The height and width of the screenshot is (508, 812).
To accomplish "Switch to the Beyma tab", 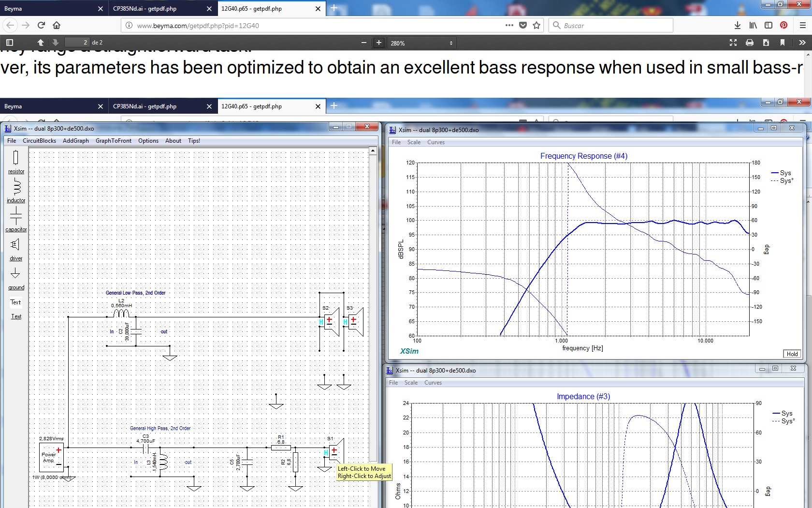I will [53, 8].
